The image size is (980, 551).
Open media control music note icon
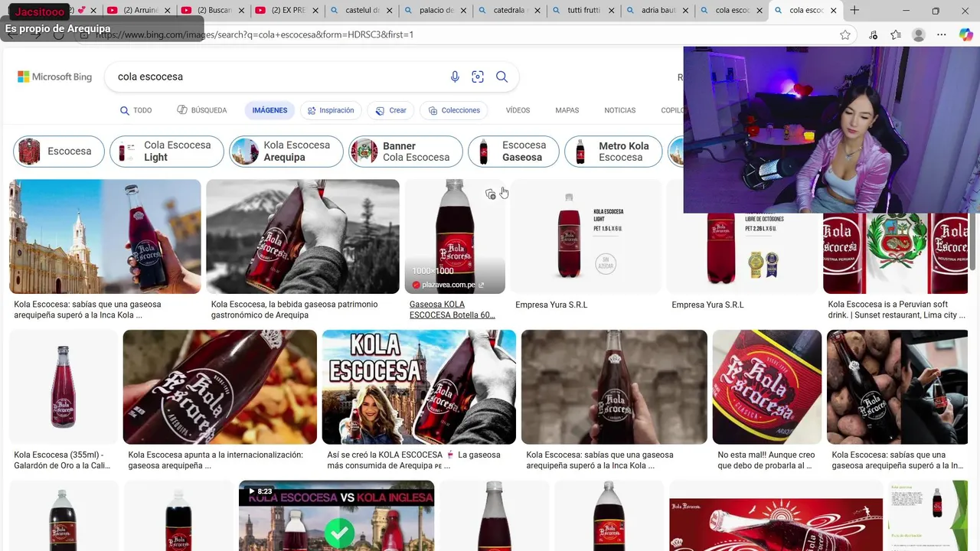pos(874,34)
